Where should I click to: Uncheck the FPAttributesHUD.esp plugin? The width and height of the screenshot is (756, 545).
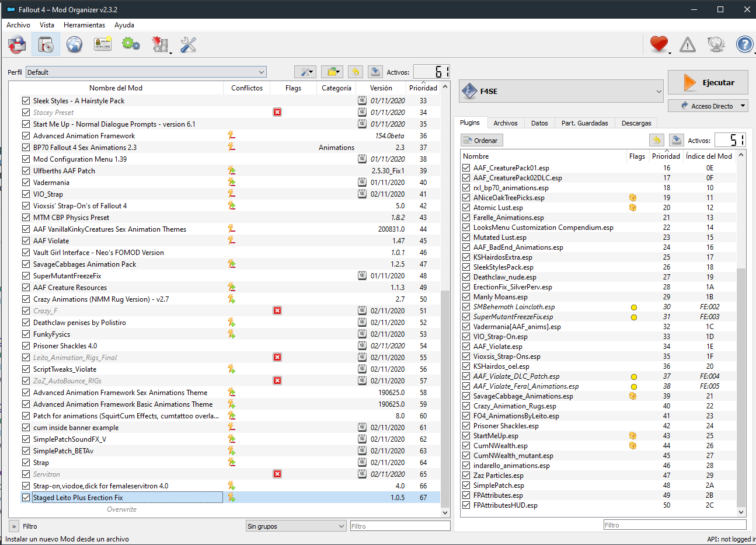click(x=466, y=505)
